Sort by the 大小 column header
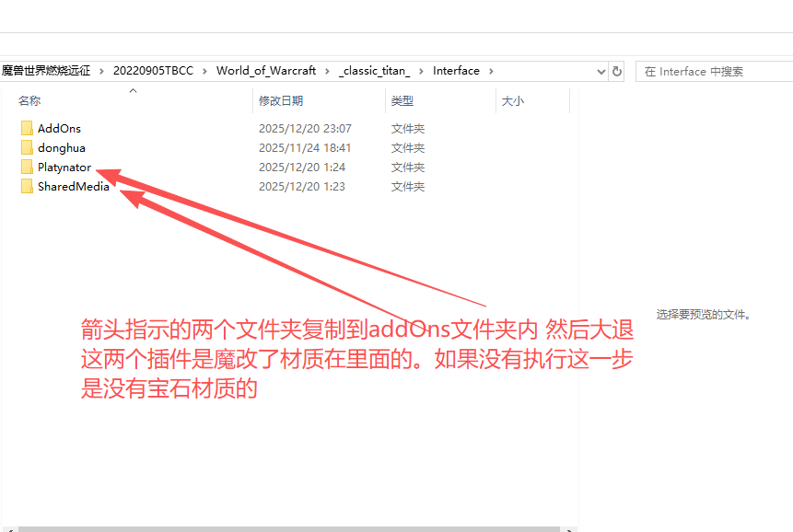This screenshot has height=532, width=793. pos(512,101)
